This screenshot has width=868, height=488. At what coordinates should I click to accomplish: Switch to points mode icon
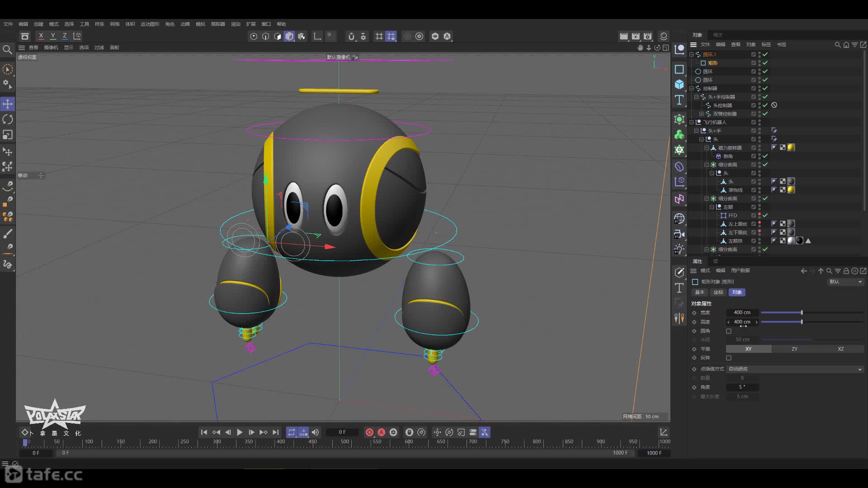[254, 36]
